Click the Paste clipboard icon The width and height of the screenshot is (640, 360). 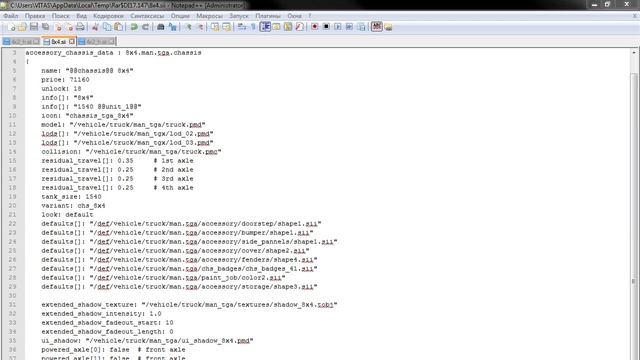[118, 27]
